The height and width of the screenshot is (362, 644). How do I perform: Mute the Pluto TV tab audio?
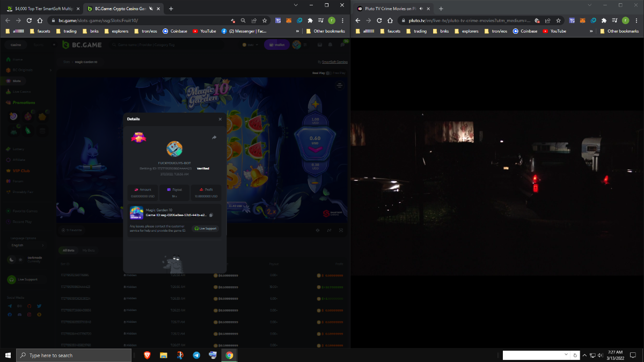[421, 9]
